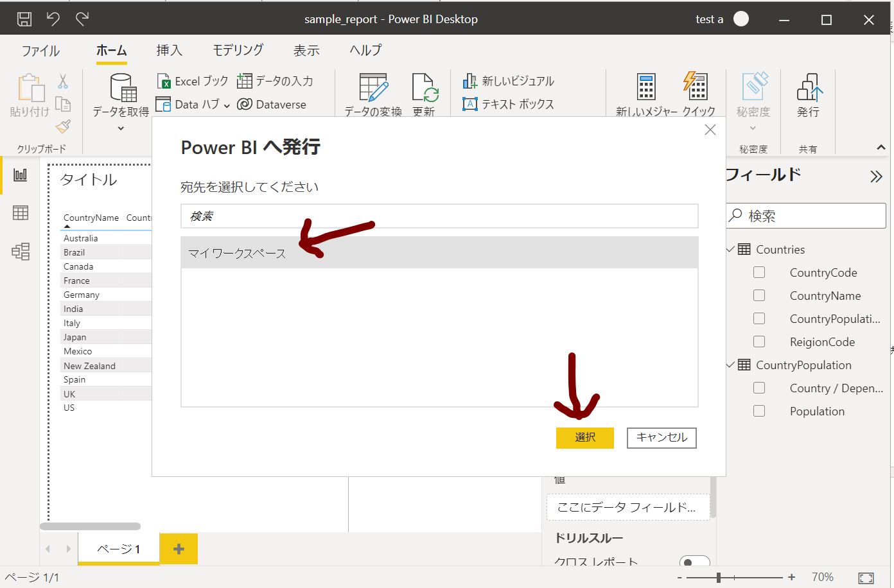
Task: Toggle the クロス レポート drillthrough switch
Action: (x=695, y=562)
